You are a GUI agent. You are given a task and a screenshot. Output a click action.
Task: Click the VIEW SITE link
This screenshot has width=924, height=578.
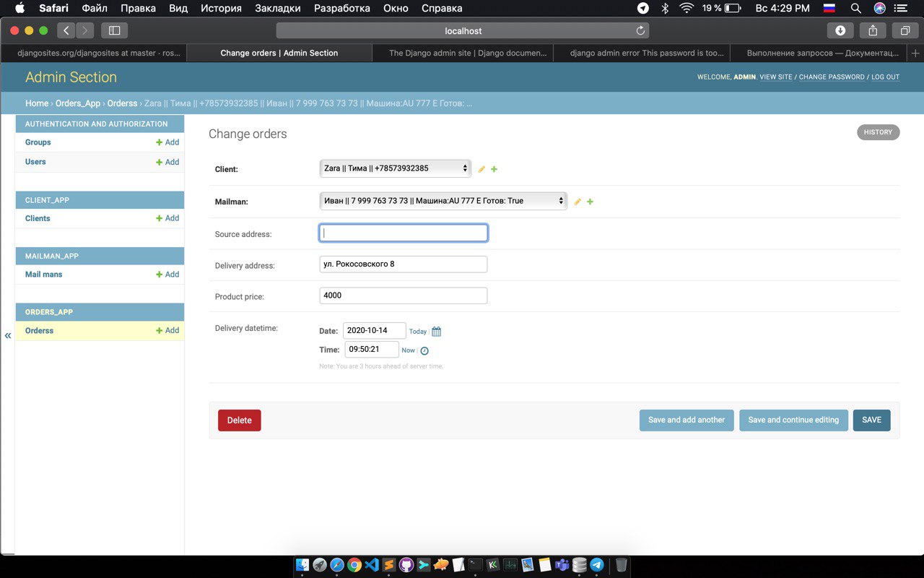click(776, 77)
